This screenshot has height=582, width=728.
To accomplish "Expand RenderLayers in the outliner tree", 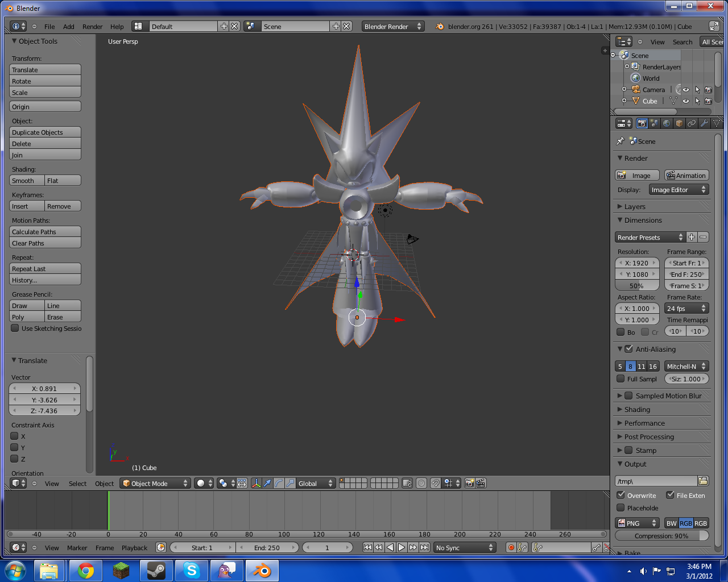I will point(627,66).
